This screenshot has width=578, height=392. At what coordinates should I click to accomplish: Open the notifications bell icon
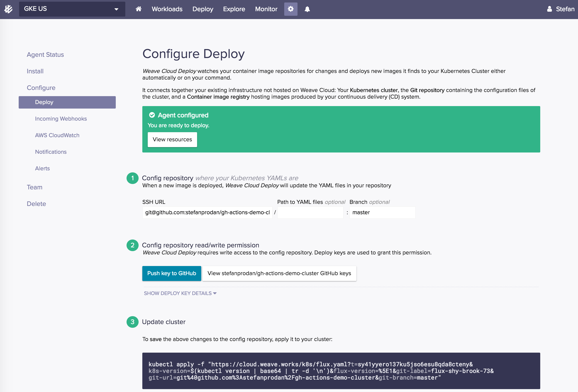[307, 9]
